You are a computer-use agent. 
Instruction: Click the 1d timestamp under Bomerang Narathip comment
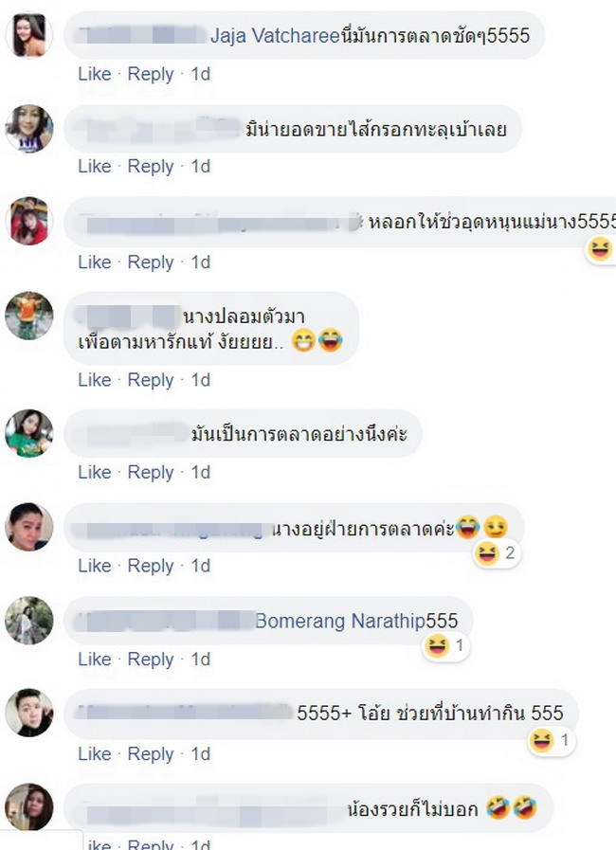click(x=200, y=660)
